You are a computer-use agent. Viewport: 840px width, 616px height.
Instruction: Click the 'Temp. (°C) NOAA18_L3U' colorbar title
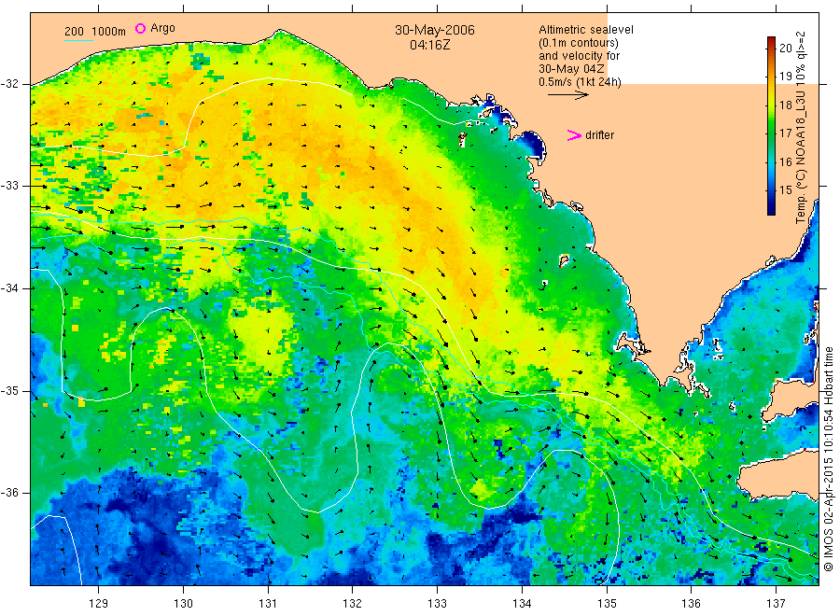pyautogui.click(x=801, y=157)
